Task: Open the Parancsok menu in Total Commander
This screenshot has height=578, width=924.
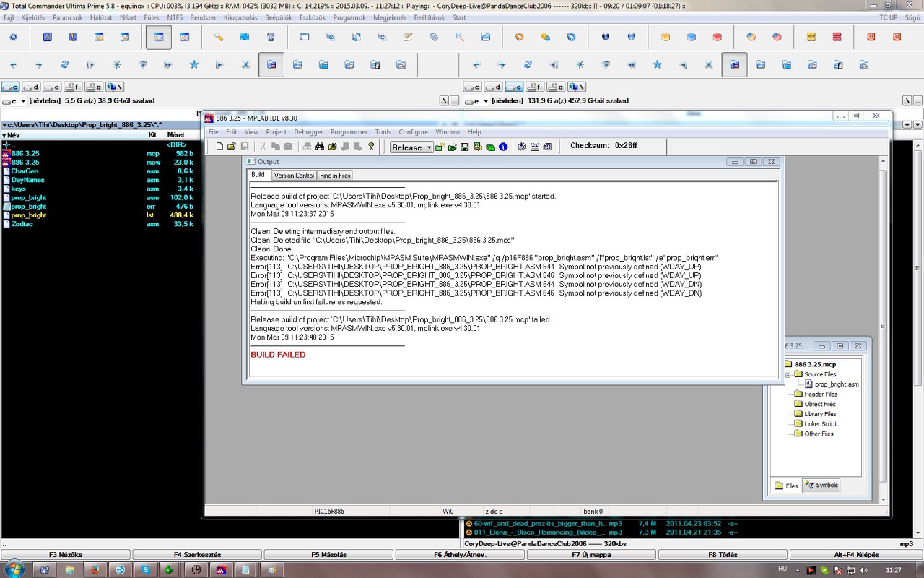Action: pyautogui.click(x=68, y=17)
